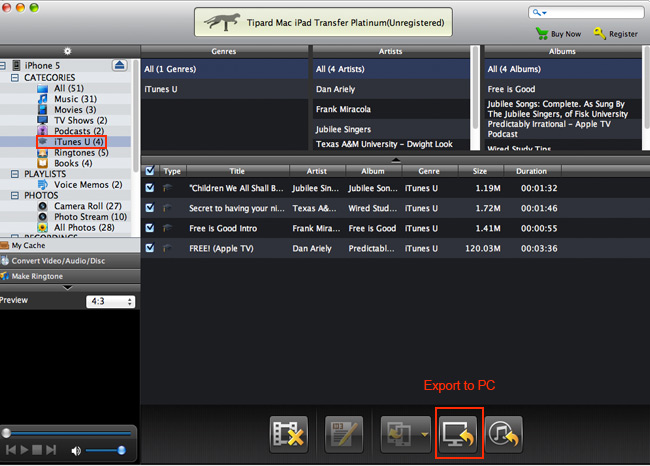Click the search magnifier icon
650x466 pixels.
click(x=537, y=13)
